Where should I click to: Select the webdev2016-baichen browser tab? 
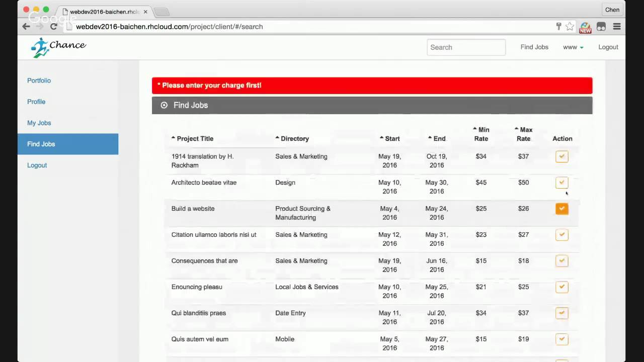pos(105,11)
